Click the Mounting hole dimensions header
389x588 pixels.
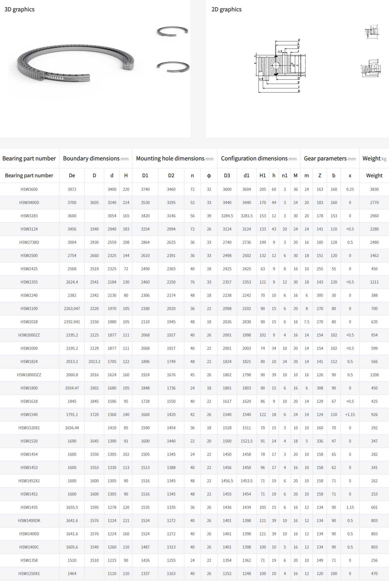175,158
